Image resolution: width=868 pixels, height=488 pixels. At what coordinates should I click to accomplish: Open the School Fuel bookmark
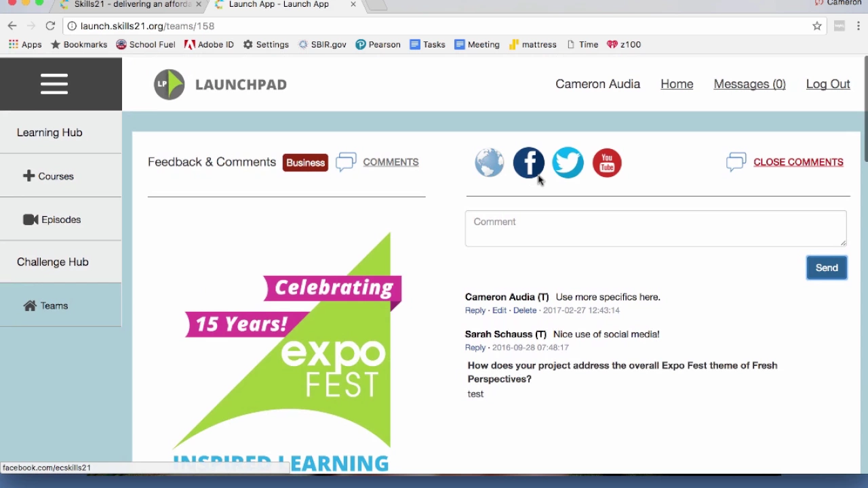point(146,45)
